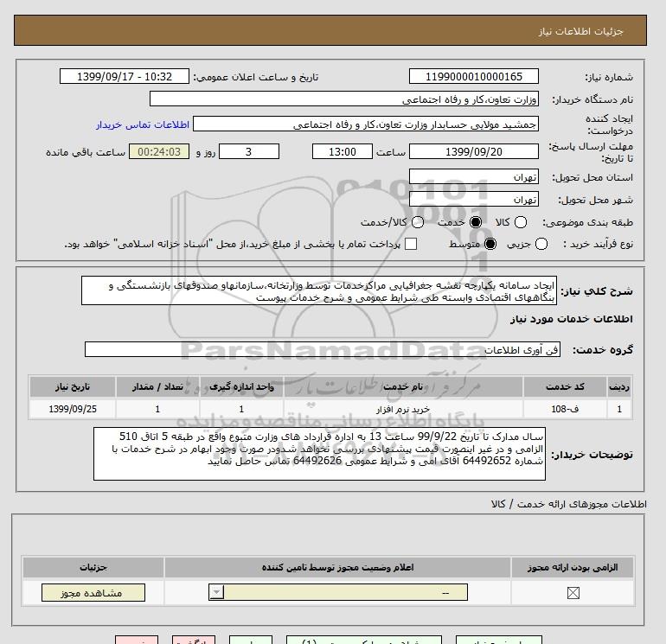The image size is (666, 644).
Task: Toggle the اسناد خزانه اسلامی payment checkbox
Action: [x=411, y=244]
